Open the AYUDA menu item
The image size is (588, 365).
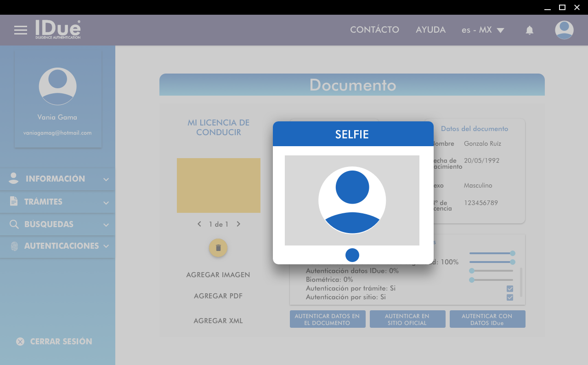pos(430,30)
